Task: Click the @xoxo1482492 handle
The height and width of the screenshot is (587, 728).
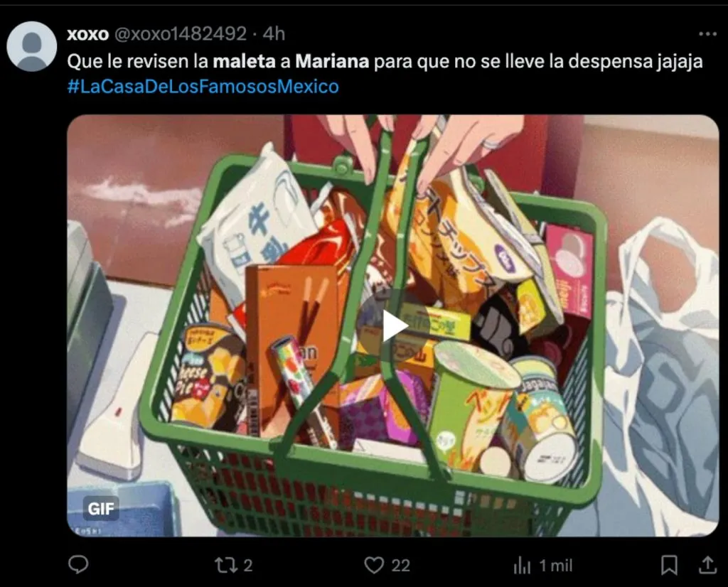Action: click(180, 34)
